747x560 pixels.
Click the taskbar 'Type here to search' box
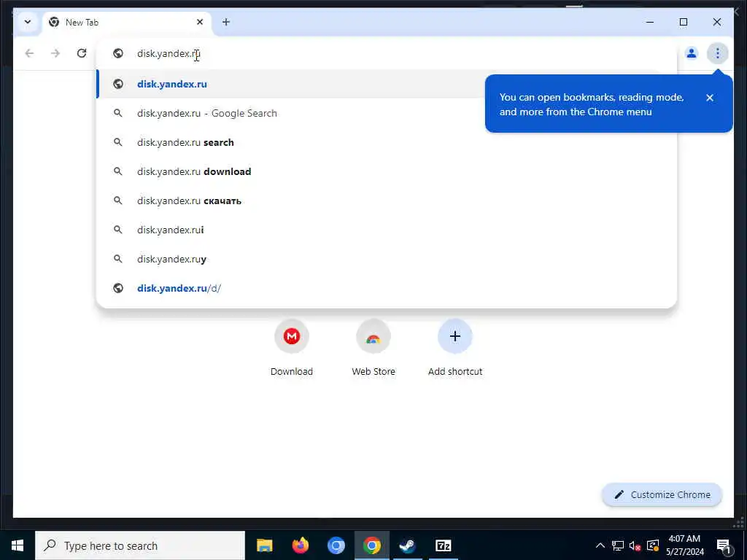140,545
